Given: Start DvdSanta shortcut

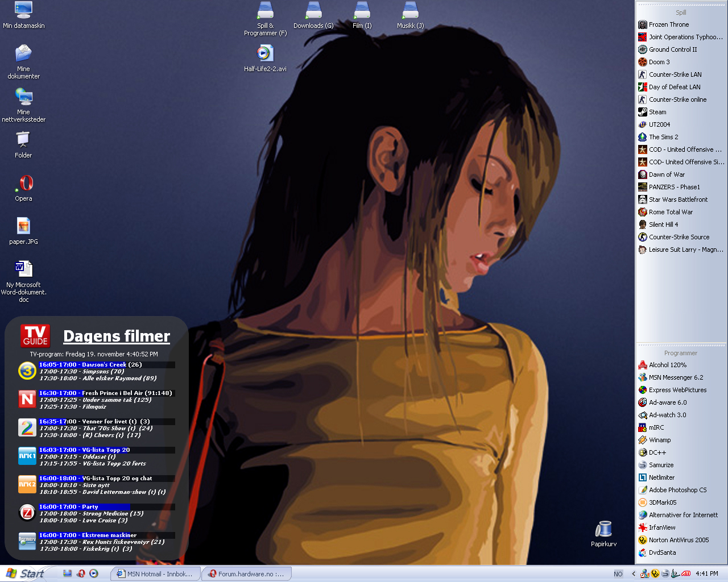Looking at the screenshot, I should point(657,552).
